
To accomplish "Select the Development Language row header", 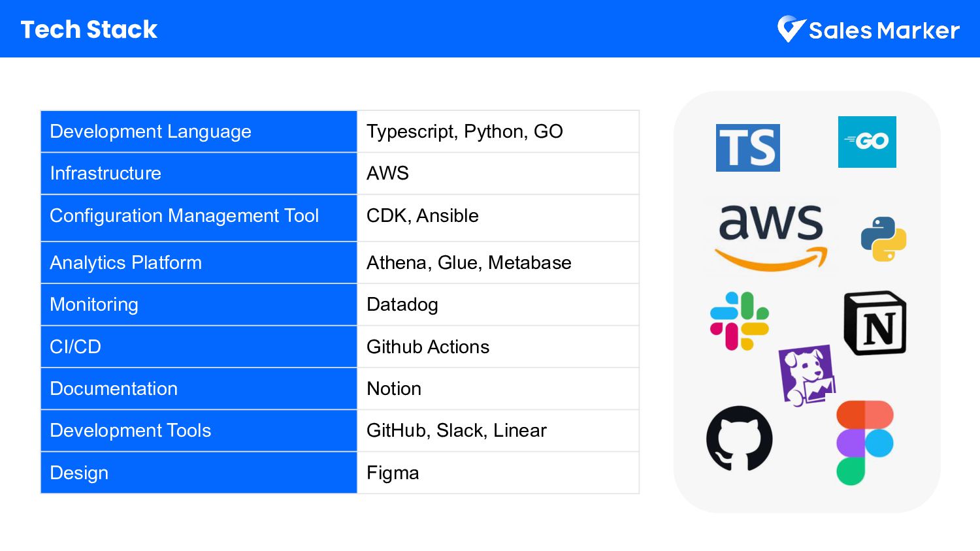I will tap(199, 132).
